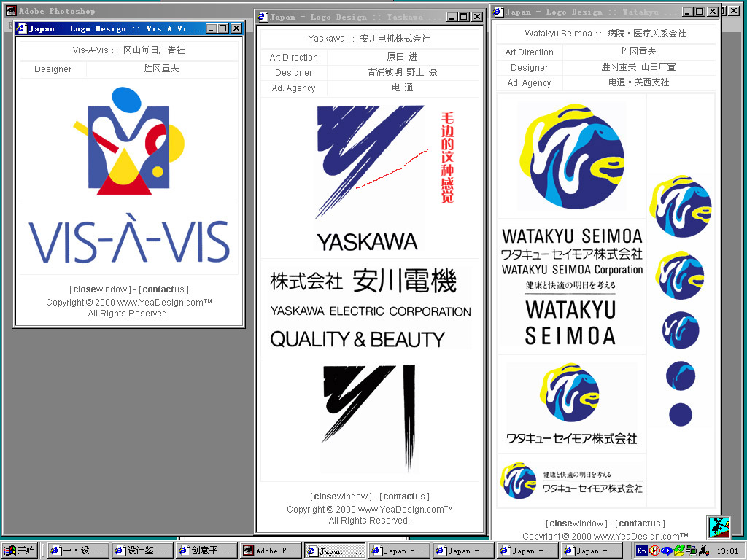
Task: Click designer names 胜冈重夫 山田广宣
Action: pos(638,67)
